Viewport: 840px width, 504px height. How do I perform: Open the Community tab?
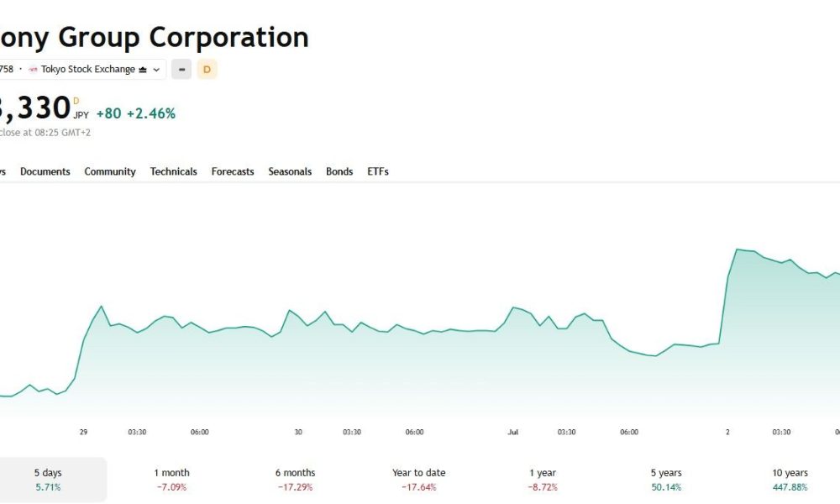[x=110, y=171]
